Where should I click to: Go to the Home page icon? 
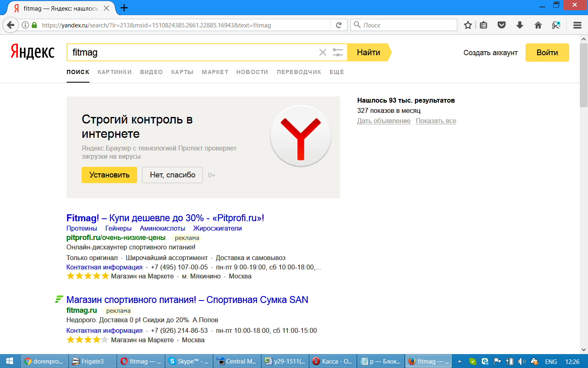[538, 25]
